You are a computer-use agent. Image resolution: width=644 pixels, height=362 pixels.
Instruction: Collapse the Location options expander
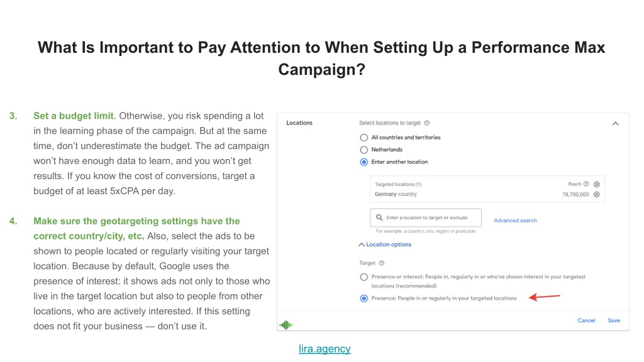click(385, 244)
